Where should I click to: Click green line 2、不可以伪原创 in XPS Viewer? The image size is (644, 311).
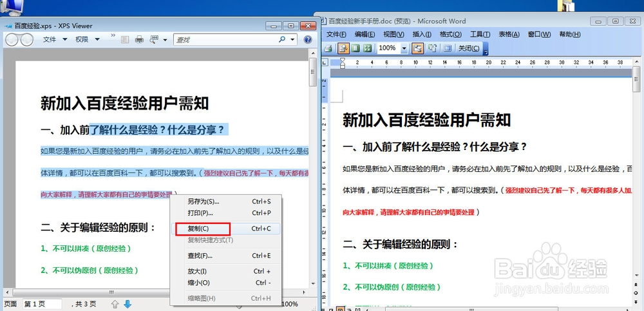90,270
